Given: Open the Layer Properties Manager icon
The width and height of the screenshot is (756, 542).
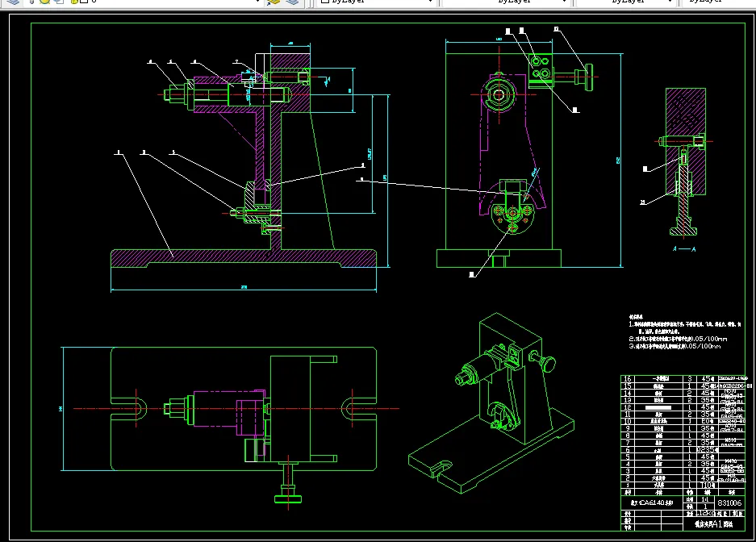Looking at the screenshot, I should tap(14, 2).
